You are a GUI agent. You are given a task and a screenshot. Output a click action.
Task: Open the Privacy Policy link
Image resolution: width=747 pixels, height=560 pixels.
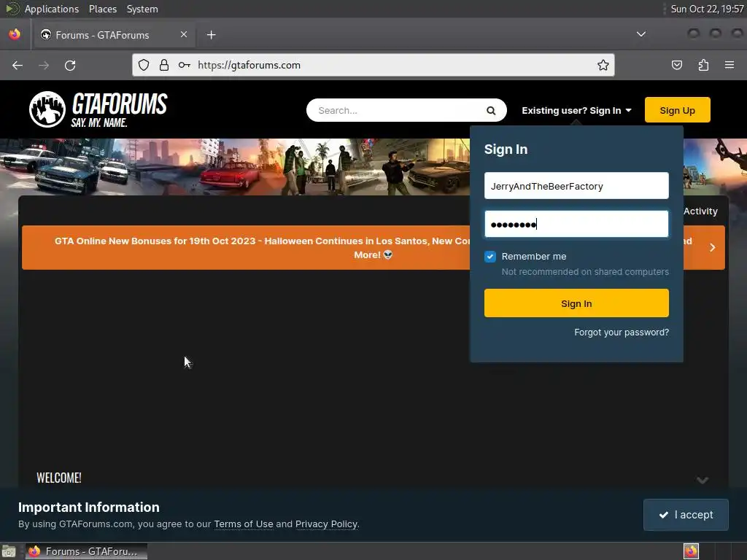coord(326,524)
